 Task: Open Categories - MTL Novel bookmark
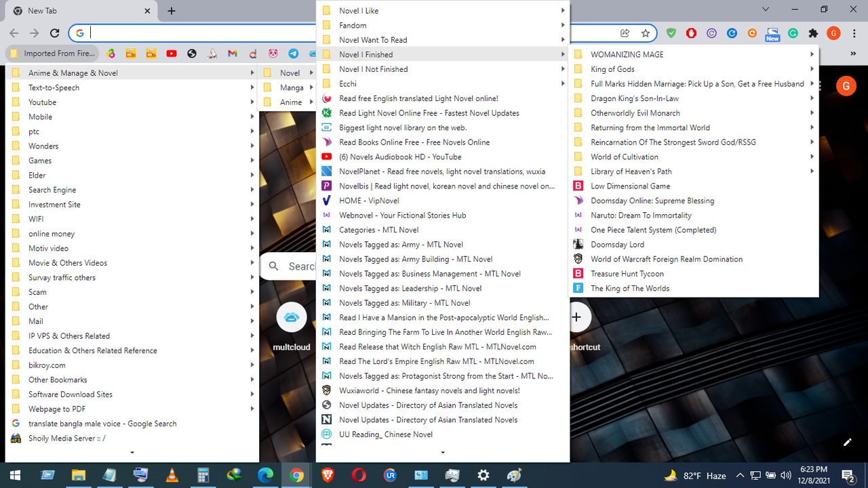[443, 230]
